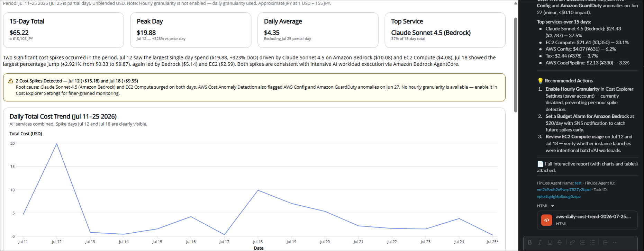Screen dimensions: 644x251
Task: Click the 'Daily Total Cost Trend' chart heading
Action: coord(63,116)
